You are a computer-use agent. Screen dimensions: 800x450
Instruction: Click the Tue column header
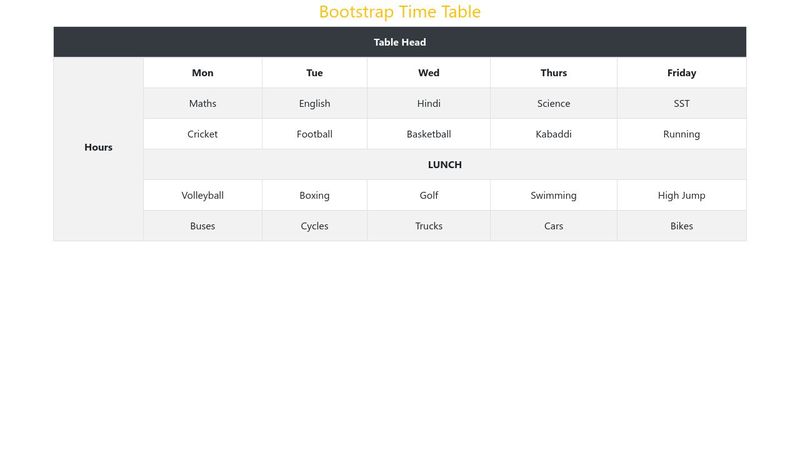(x=314, y=73)
